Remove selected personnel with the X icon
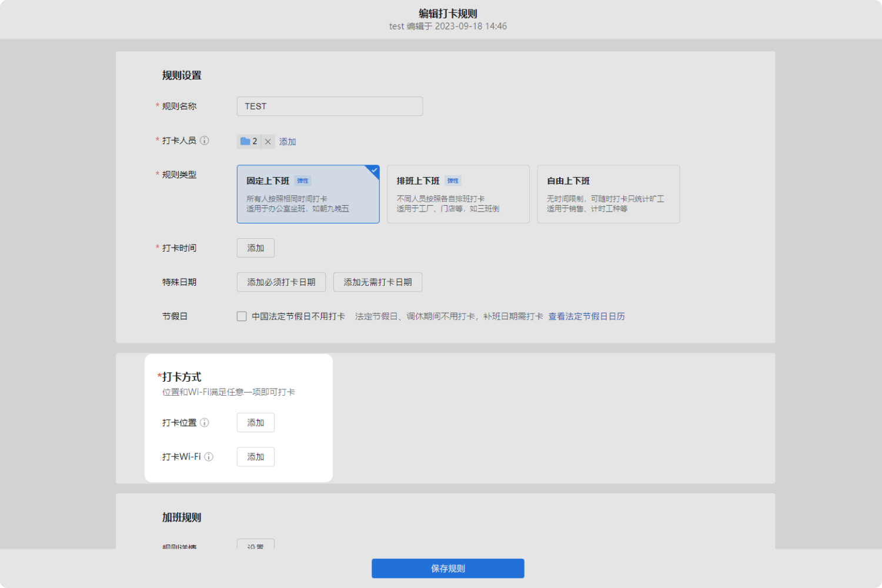 point(268,141)
